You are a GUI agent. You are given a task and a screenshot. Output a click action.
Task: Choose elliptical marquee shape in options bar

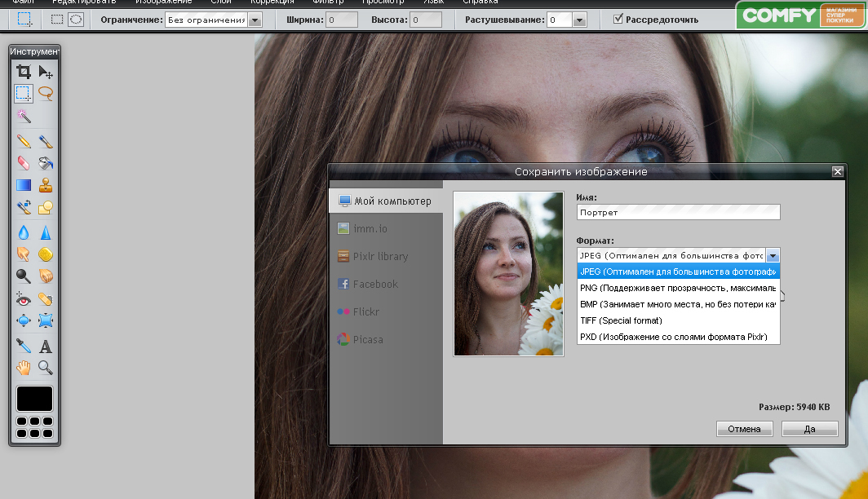[76, 20]
